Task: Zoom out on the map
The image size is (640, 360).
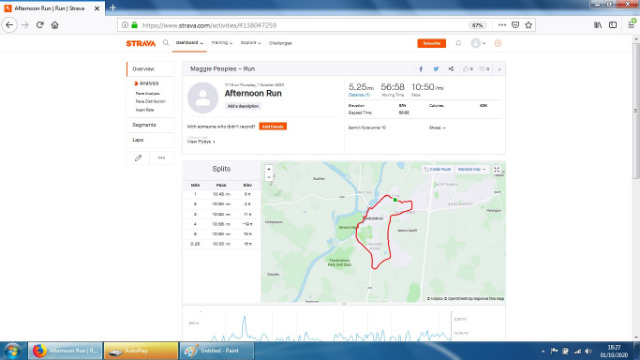Action: (269, 177)
